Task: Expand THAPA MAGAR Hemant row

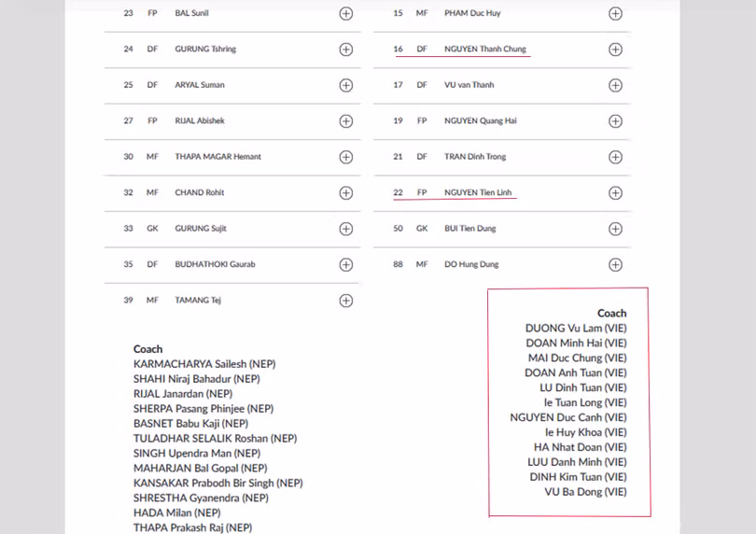Action: coord(345,157)
